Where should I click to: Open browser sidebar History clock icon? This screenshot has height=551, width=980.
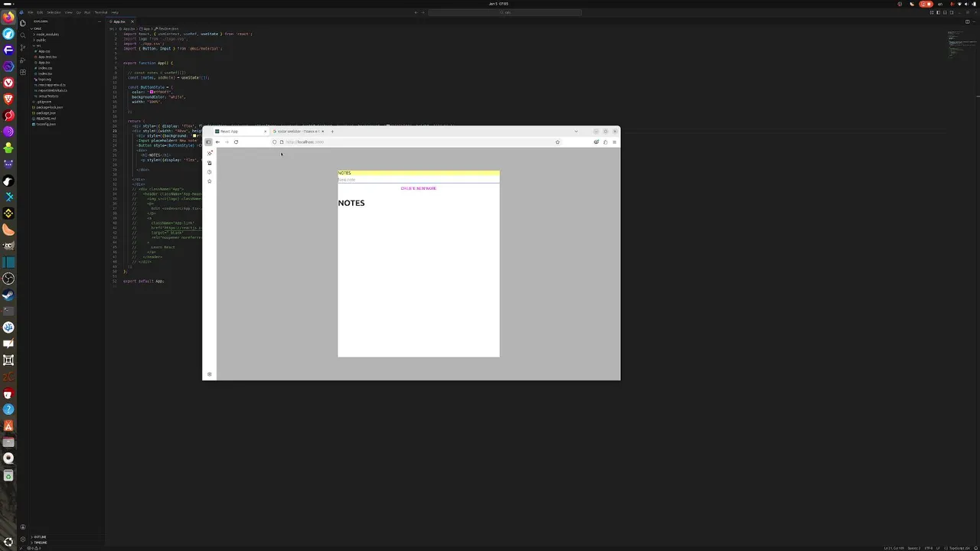[209, 172]
